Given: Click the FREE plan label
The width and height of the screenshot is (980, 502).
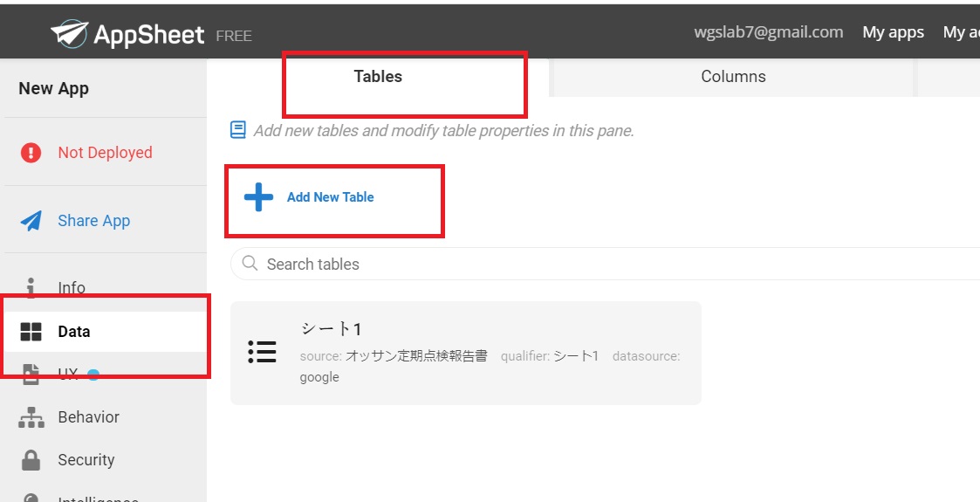Looking at the screenshot, I should point(234,37).
